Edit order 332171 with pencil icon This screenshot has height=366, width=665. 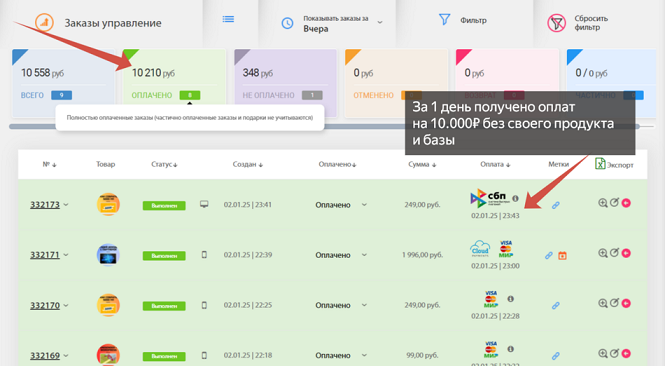click(614, 253)
